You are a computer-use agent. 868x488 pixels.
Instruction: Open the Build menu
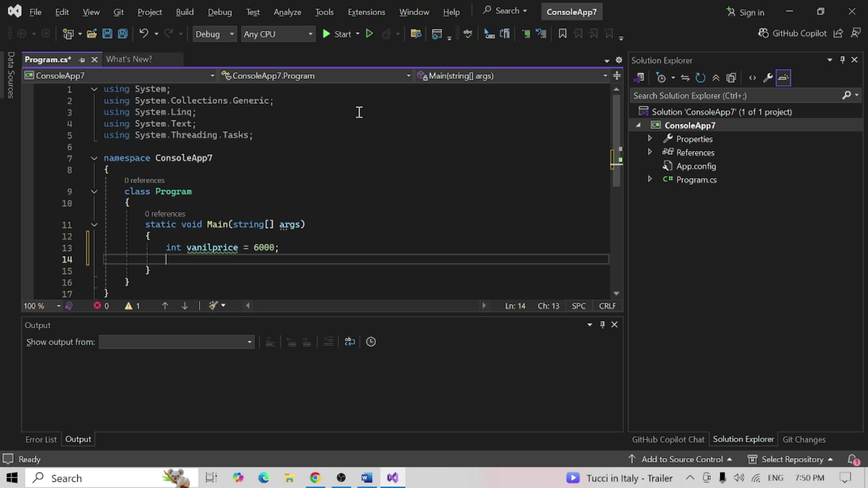[x=184, y=12]
